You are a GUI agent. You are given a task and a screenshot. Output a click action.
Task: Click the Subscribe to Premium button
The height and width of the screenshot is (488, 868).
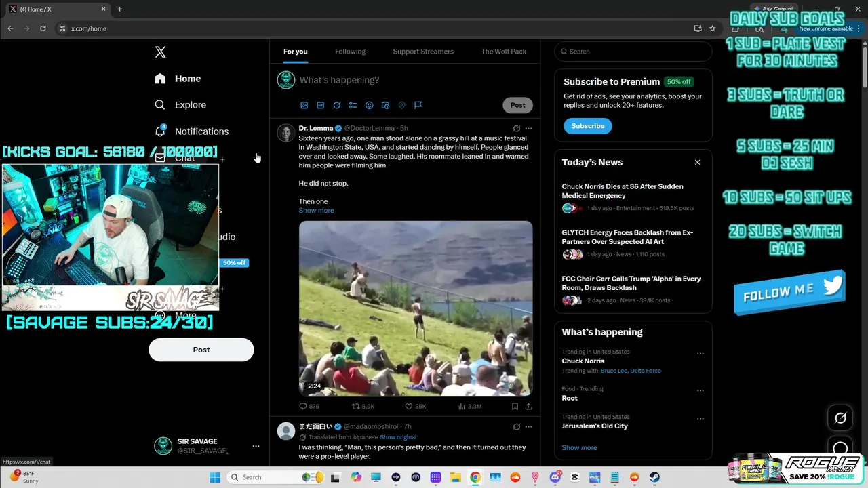(587, 126)
